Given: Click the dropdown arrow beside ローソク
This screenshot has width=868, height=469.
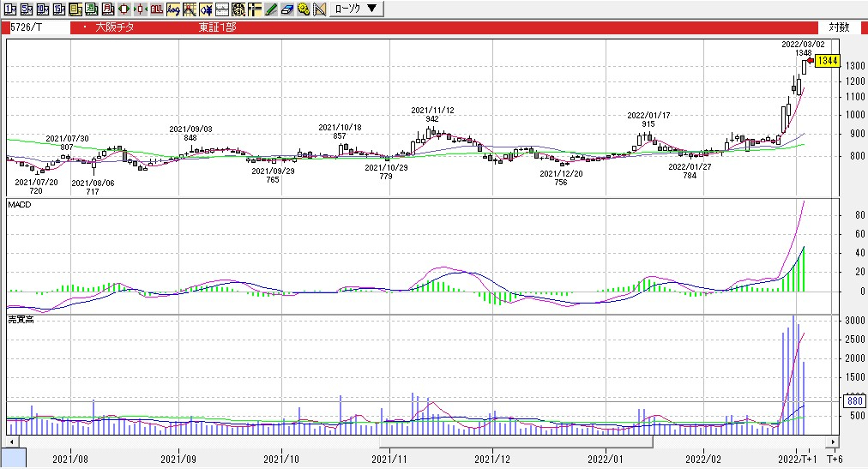Looking at the screenshot, I should pyautogui.click(x=372, y=9).
